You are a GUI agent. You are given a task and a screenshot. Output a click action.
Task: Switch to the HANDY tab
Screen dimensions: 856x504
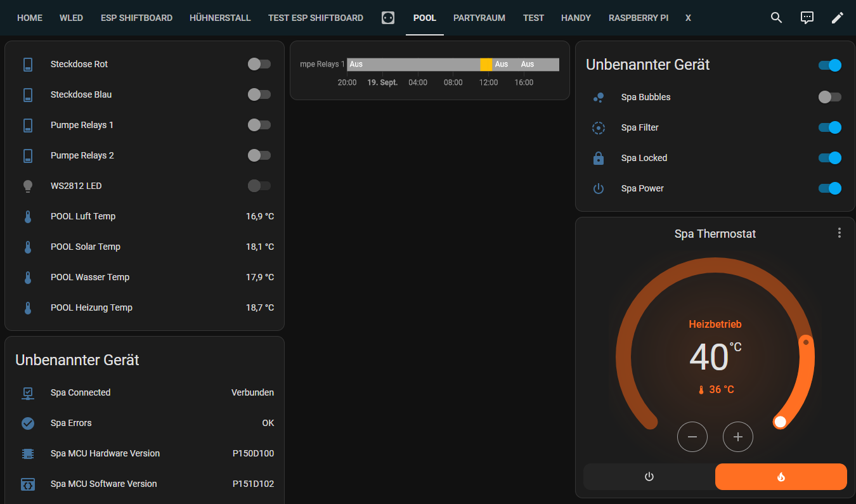point(576,18)
